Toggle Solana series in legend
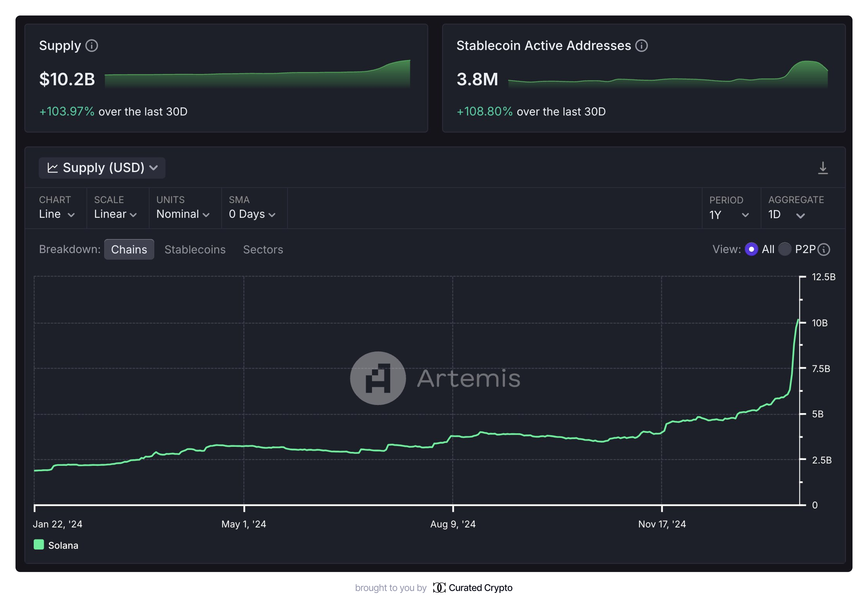Image resolution: width=868 pixels, height=603 pixels. click(63, 545)
